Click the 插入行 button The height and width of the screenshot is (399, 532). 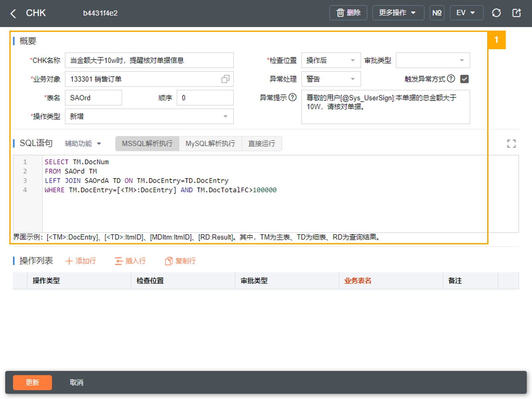click(x=130, y=261)
